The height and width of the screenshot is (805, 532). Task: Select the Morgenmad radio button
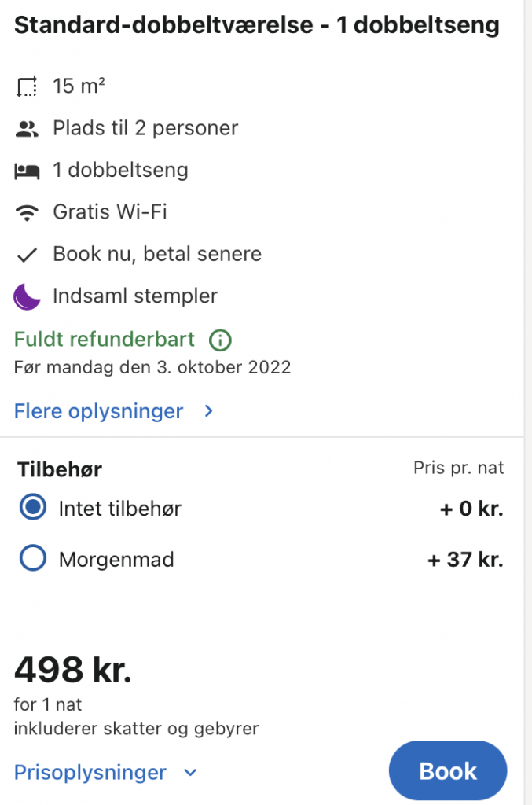pyautogui.click(x=33, y=558)
